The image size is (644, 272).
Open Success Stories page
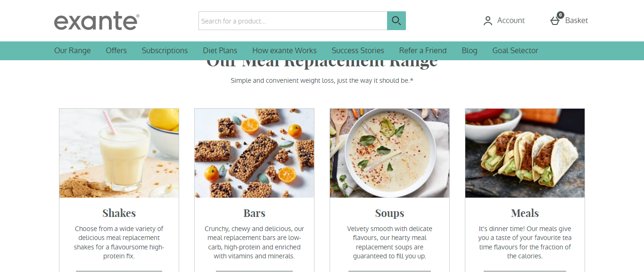click(x=358, y=50)
